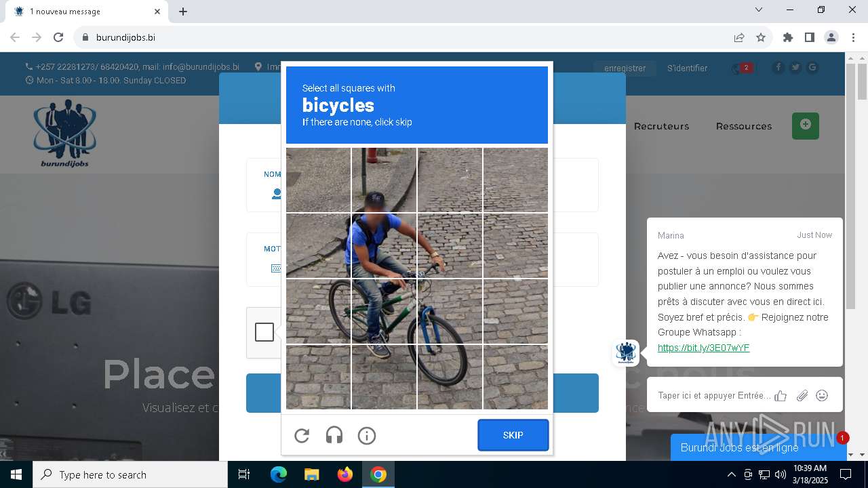
Task: Go back in Chrome
Action: (15, 37)
